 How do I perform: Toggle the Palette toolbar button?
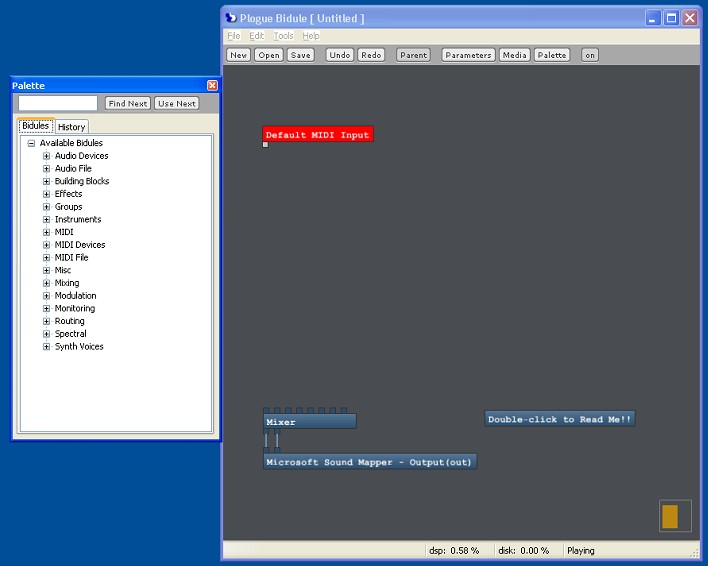pyautogui.click(x=552, y=55)
